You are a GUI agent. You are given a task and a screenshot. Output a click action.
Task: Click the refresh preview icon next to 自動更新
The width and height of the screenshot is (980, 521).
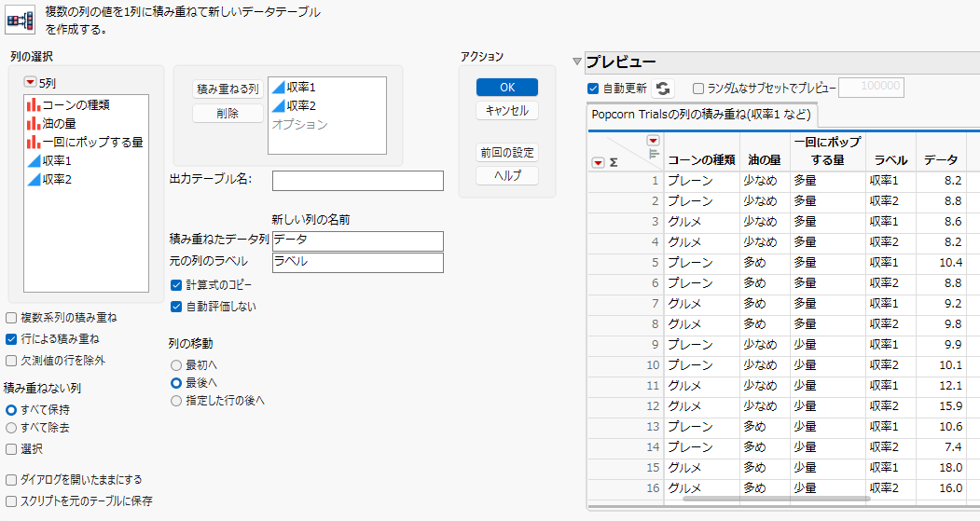pyautogui.click(x=663, y=89)
